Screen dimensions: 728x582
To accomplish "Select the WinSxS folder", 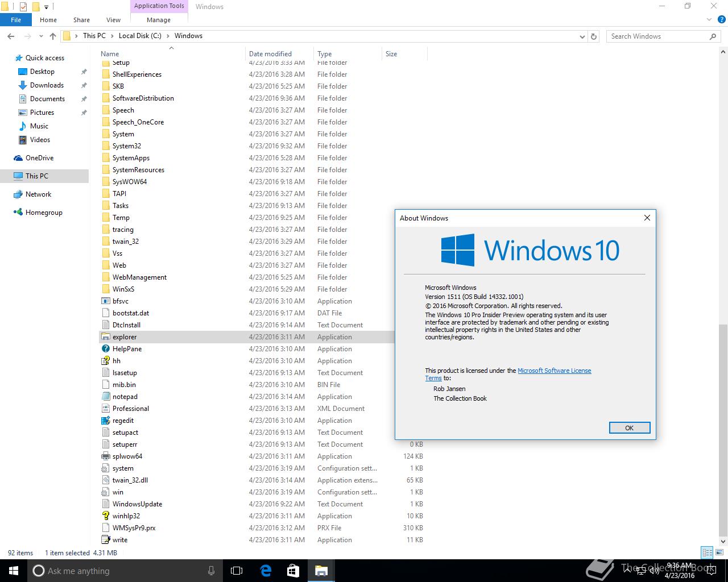I will pos(123,289).
